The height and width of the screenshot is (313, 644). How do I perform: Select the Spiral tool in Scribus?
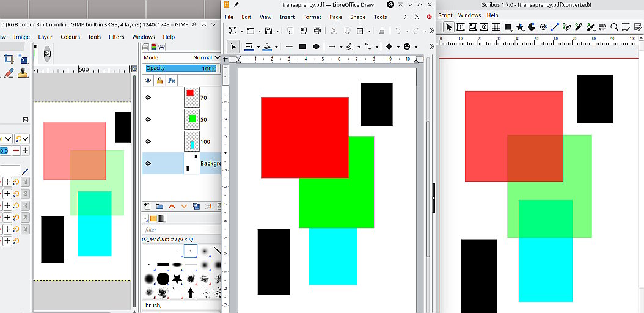pyautogui.click(x=543, y=27)
